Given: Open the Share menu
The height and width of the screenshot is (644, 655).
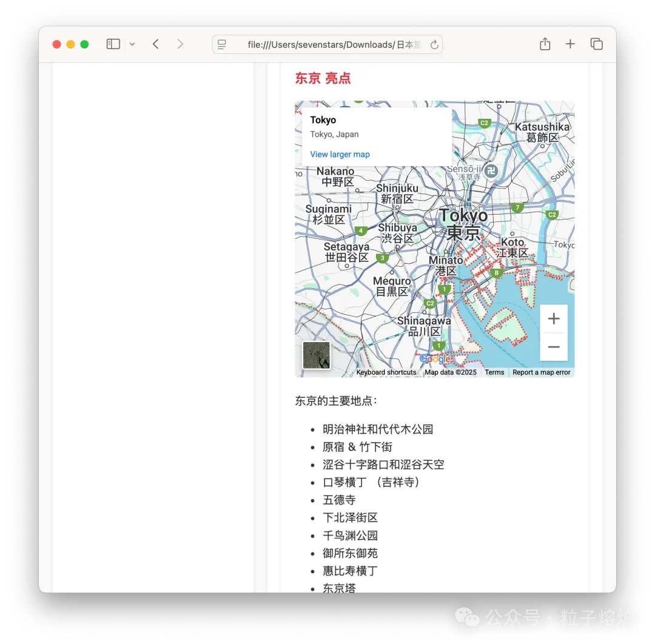Looking at the screenshot, I should 545,44.
